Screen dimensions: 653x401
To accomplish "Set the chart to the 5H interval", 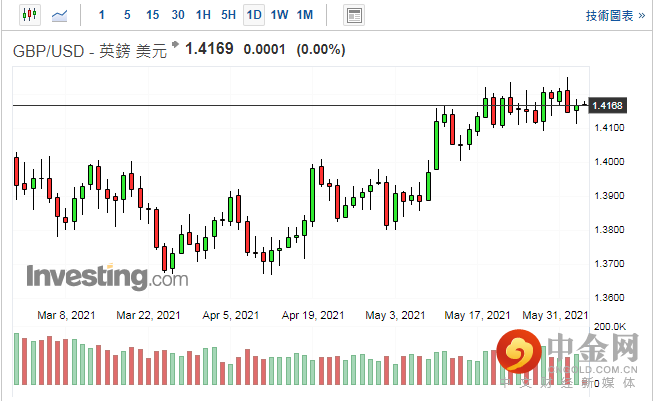I will [x=228, y=15].
